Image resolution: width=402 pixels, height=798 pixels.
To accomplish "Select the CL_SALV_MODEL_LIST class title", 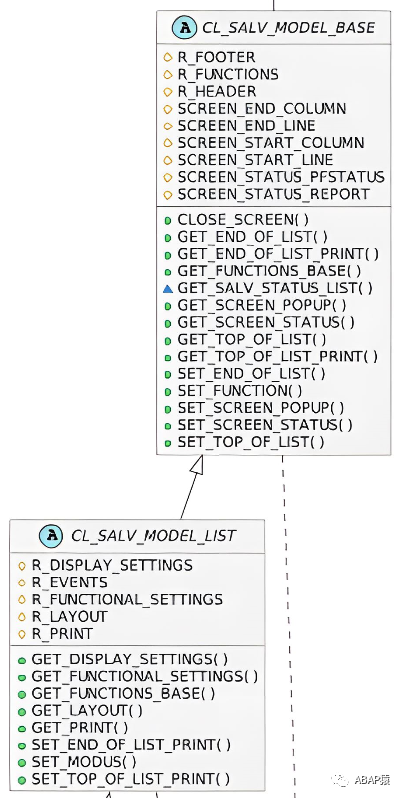I will click(153, 535).
